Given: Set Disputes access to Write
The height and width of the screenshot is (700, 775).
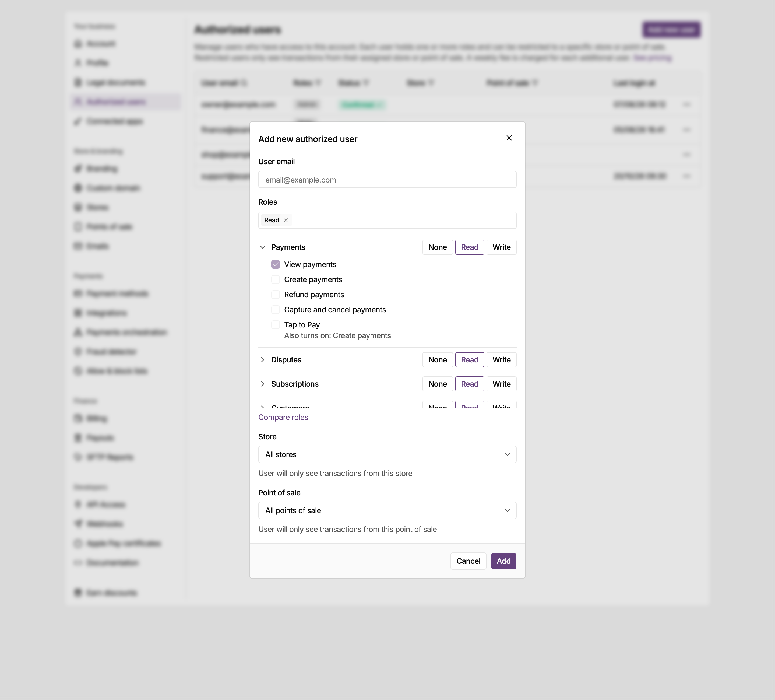Looking at the screenshot, I should coord(501,360).
